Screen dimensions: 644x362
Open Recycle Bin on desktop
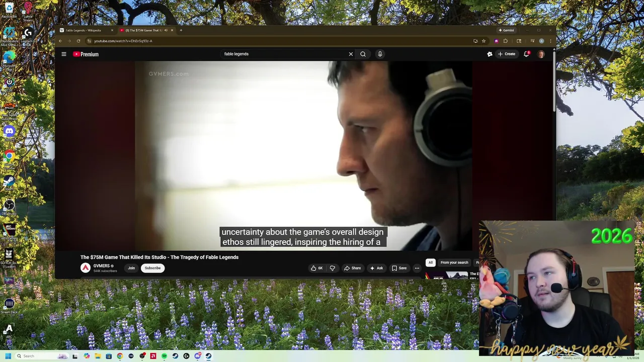(9, 10)
